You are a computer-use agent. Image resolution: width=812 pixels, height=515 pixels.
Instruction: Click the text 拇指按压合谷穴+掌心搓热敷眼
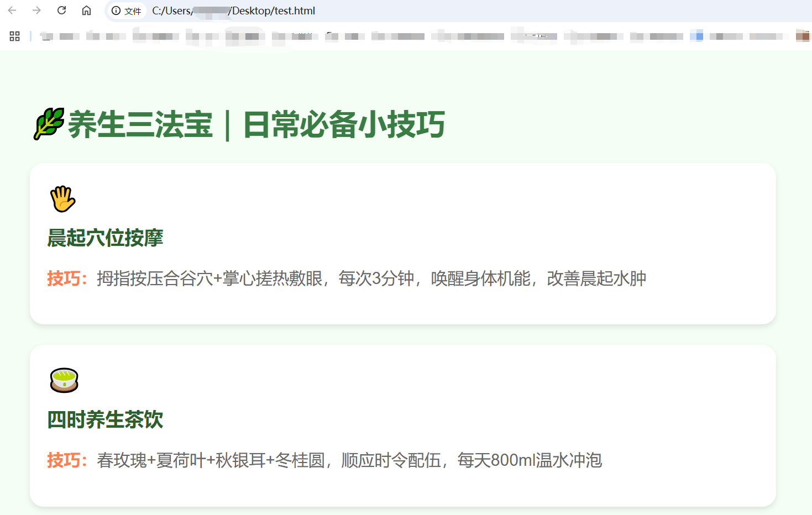[209, 278]
